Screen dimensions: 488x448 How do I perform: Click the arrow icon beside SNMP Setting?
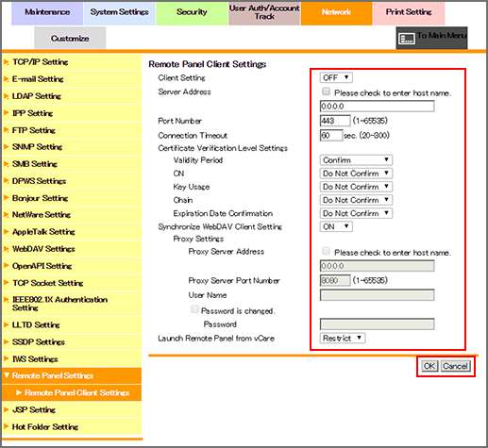tap(6, 147)
